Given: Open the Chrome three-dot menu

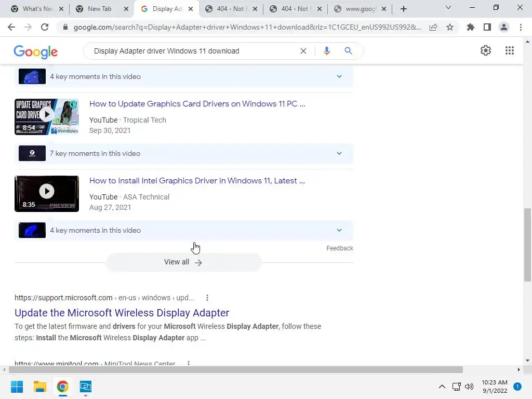Looking at the screenshot, I should click(521, 27).
